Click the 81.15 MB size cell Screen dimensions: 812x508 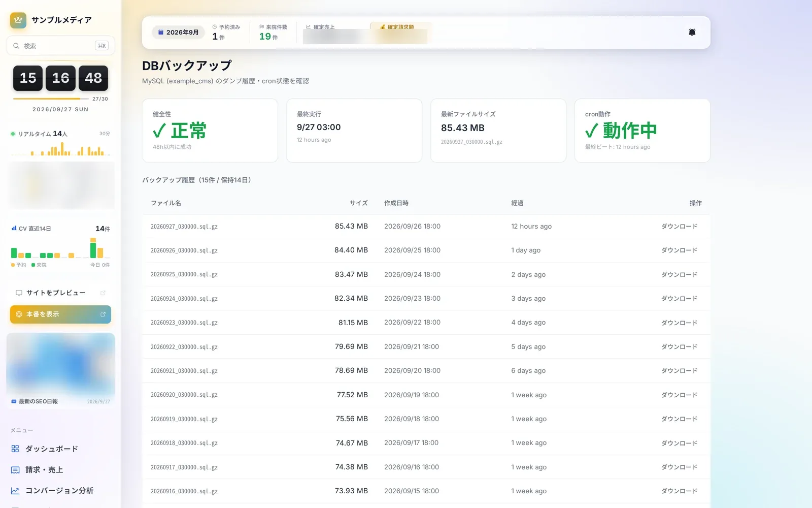[353, 323]
